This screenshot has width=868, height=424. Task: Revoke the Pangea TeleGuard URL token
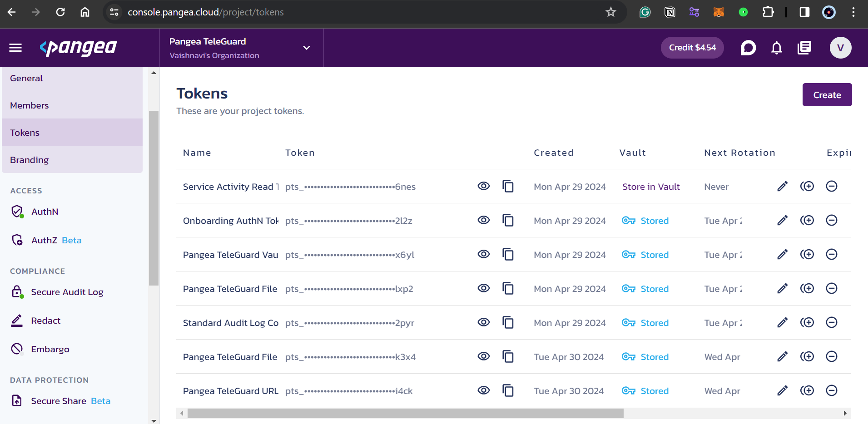click(832, 390)
